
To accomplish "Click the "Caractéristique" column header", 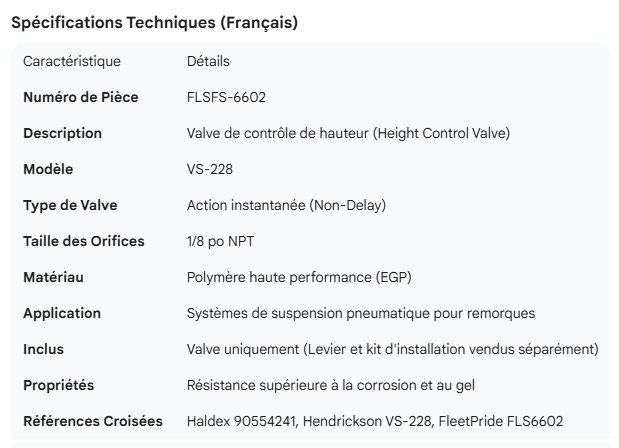I will click(x=71, y=61).
